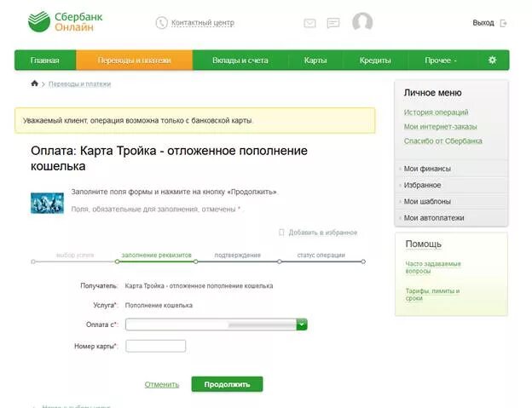Expand Мои шаблоны section

pos(451,201)
